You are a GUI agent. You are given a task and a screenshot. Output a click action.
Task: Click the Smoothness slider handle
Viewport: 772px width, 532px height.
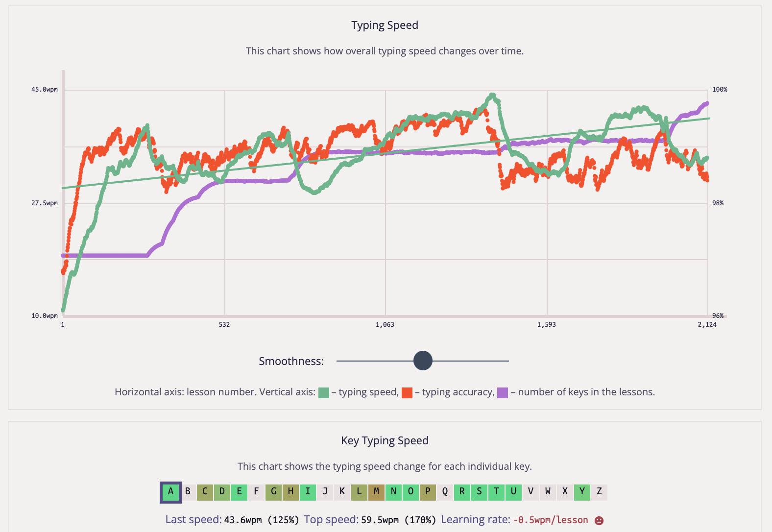pos(423,361)
